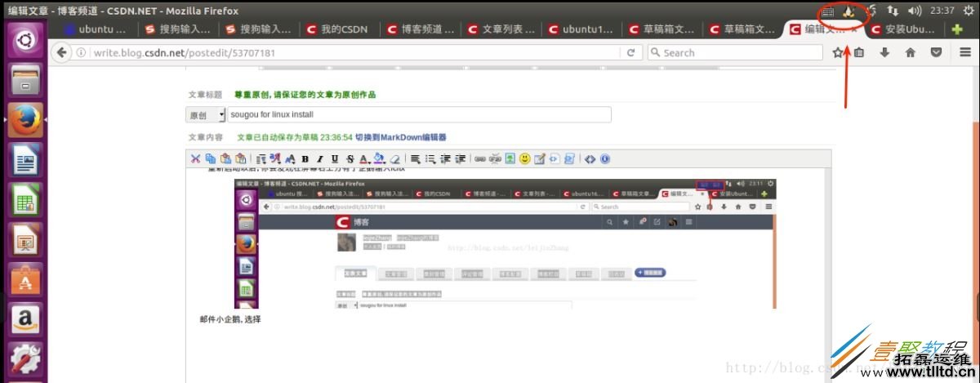Click the first Paste clipboard icon

[225, 158]
